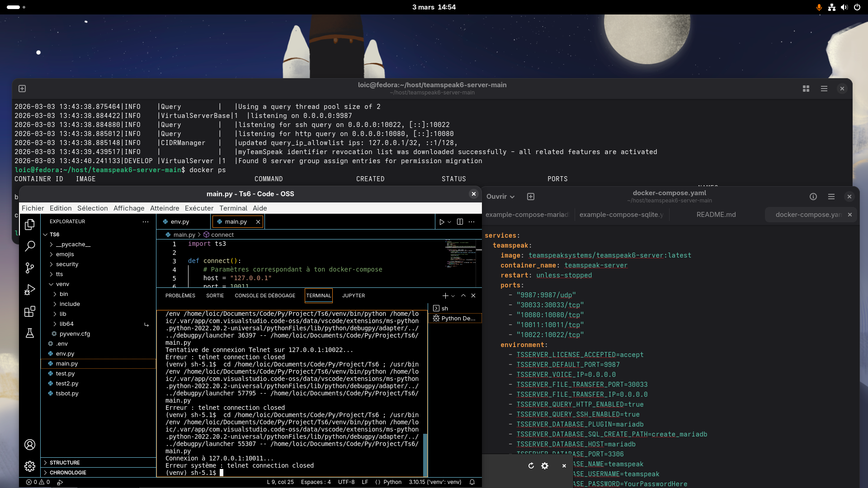Split the editor to the right

coord(460,222)
